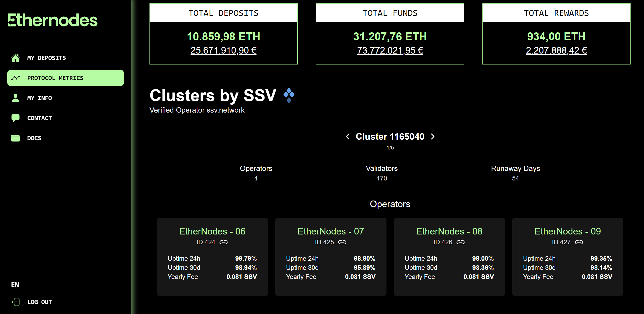Open the EN language selector
644x314 pixels.
pos(15,285)
